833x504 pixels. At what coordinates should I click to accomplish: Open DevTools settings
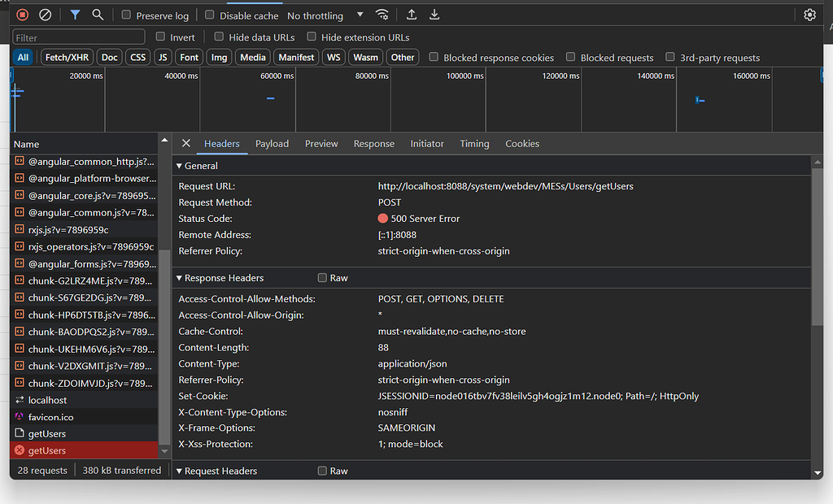tap(809, 14)
